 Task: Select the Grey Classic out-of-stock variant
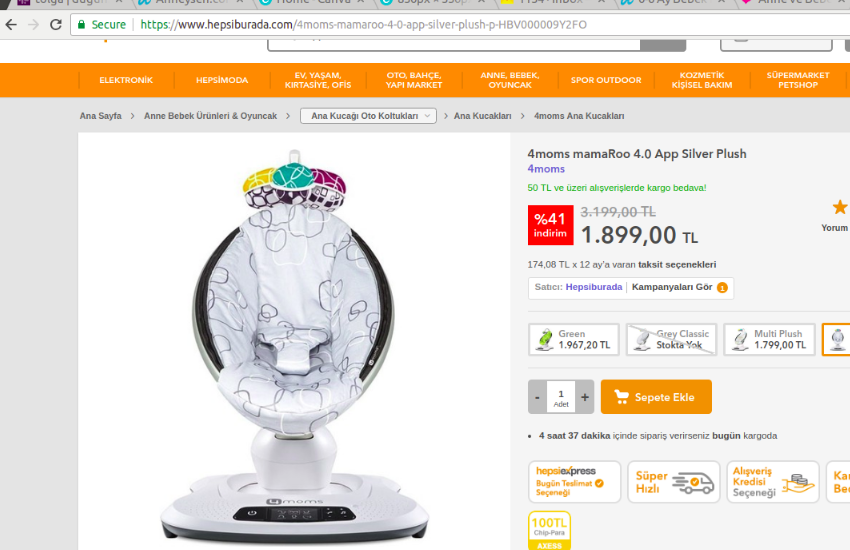[x=672, y=340]
